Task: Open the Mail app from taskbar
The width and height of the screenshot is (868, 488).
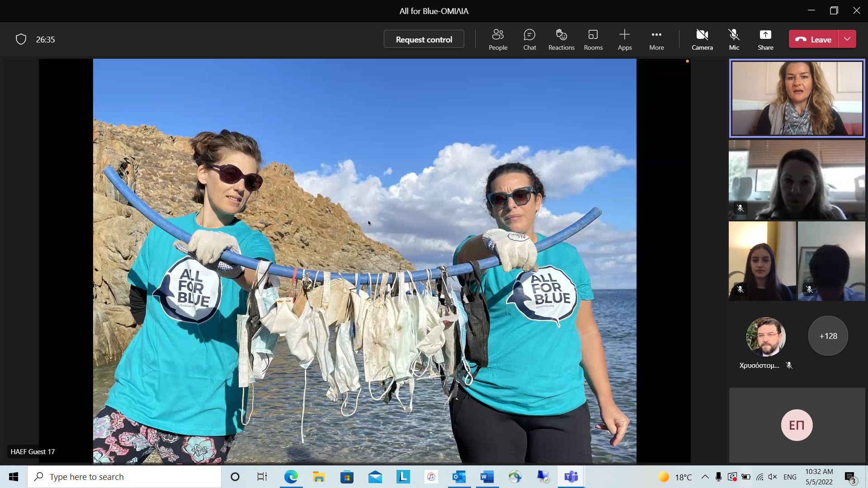Action: click(375, 477)
